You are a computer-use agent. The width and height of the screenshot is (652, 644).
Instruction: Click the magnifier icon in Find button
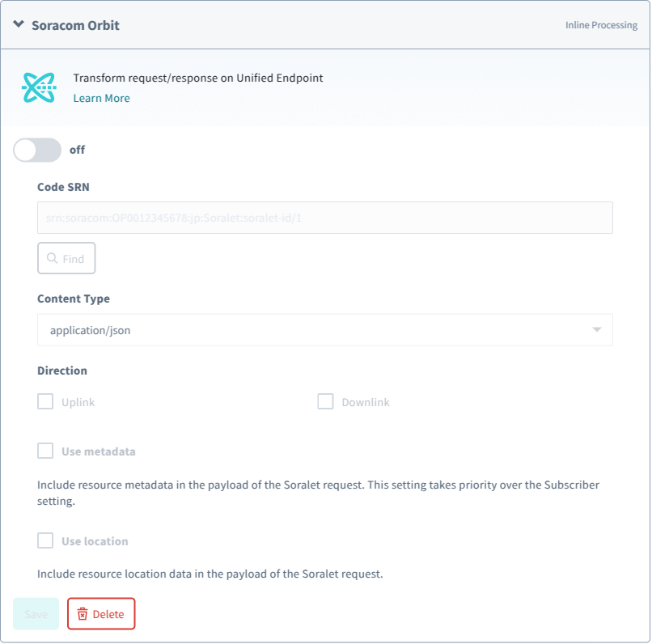(53, 259)
